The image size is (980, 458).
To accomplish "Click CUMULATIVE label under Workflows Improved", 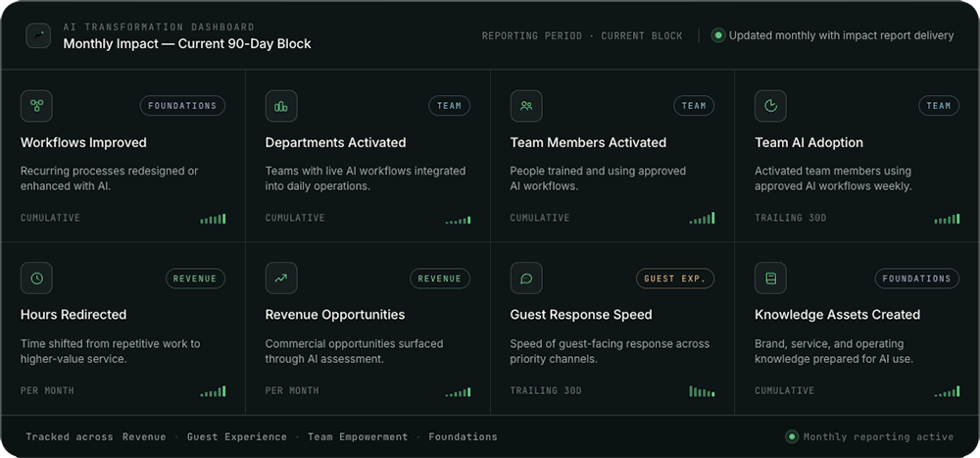I will click(51, 218).
